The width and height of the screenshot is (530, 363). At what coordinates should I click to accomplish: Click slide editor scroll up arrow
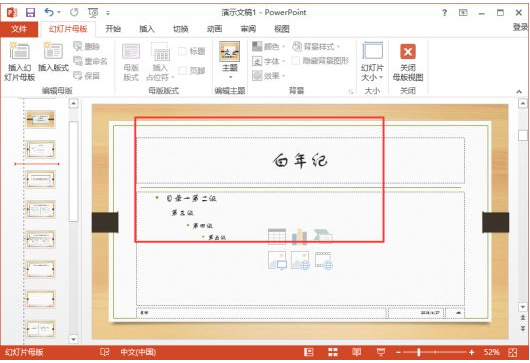523,103
